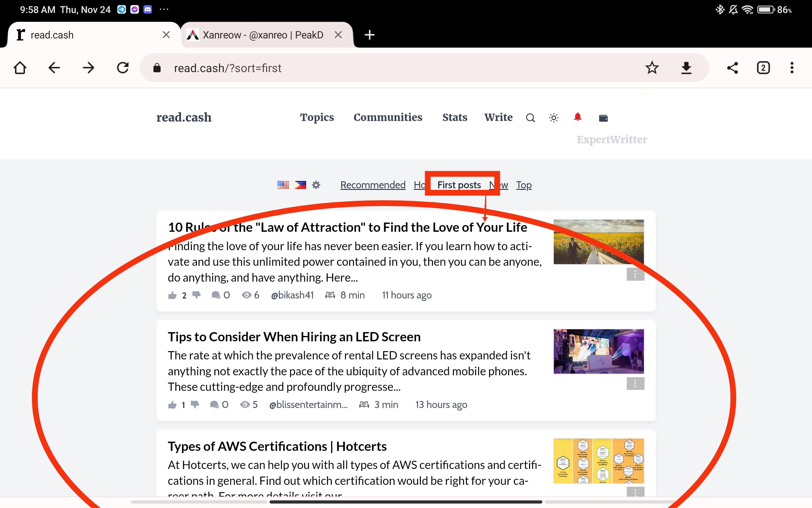Open the tab switcher showing 2 tabs
Viewport: 812px width, 508px height.
click(763, 68)
